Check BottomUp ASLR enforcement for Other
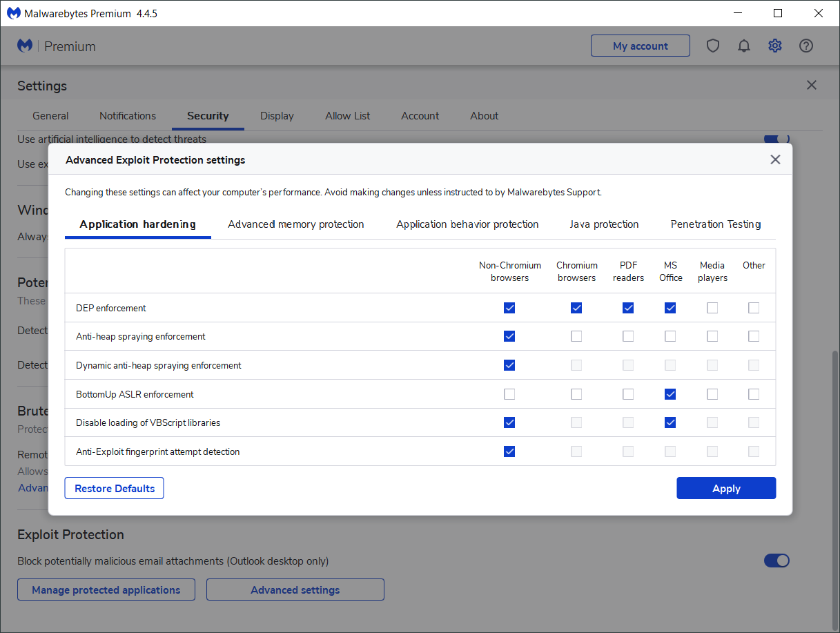This screenshot has height=633, width=840. (754, 394)
